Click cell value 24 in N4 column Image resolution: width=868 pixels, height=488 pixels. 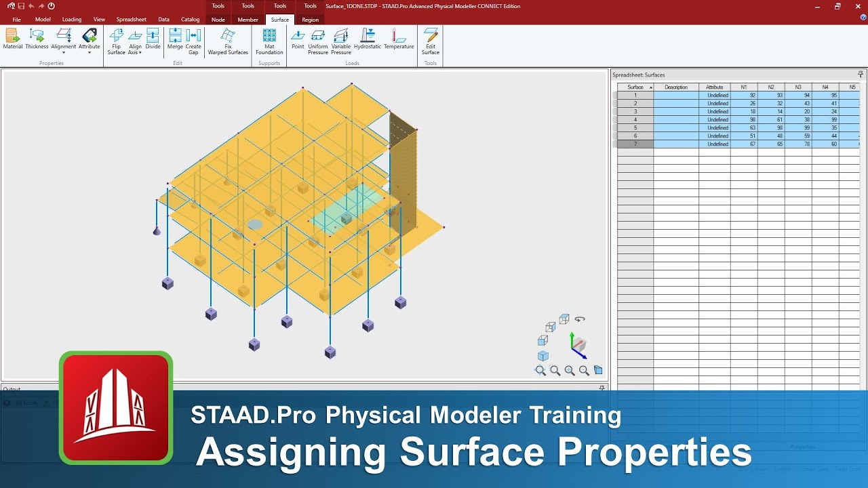click(825, 112)
